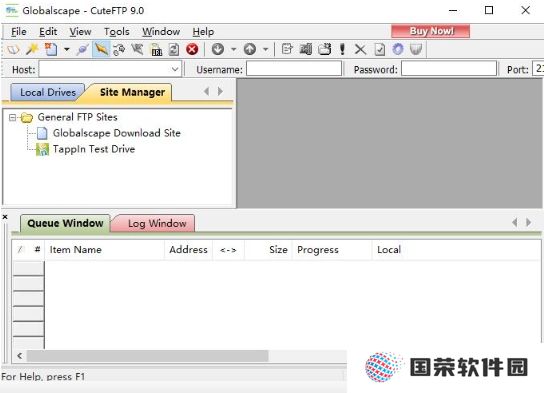Click the queue scrollbar left arrow
Viewport: 547px width, 393px height.
[20, 356]
